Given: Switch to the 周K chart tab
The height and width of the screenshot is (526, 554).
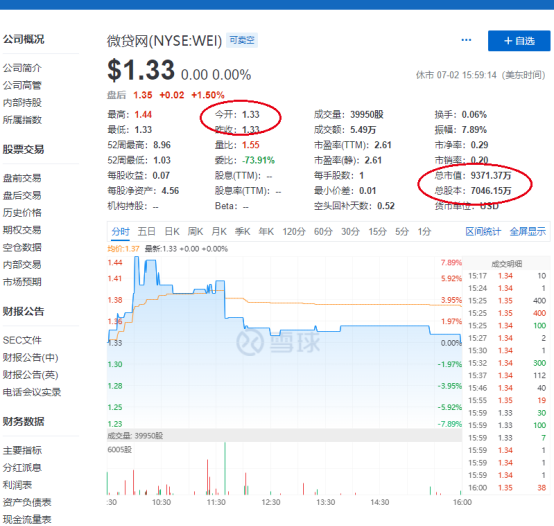Looking at the screenshot, I should pos(195,232).
